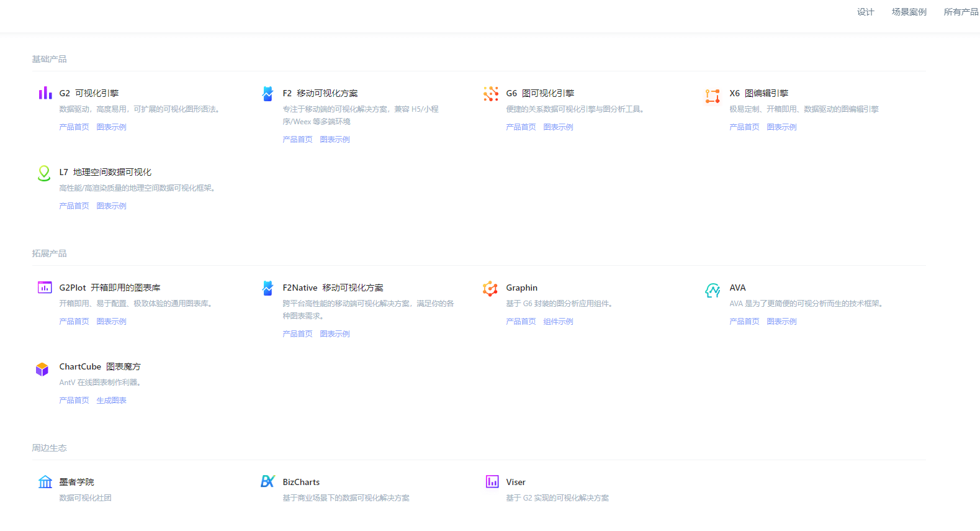This screenshot has width=980, height=531.
Task: Open ChartCube 生成图表 link
Action: [111, 400]
